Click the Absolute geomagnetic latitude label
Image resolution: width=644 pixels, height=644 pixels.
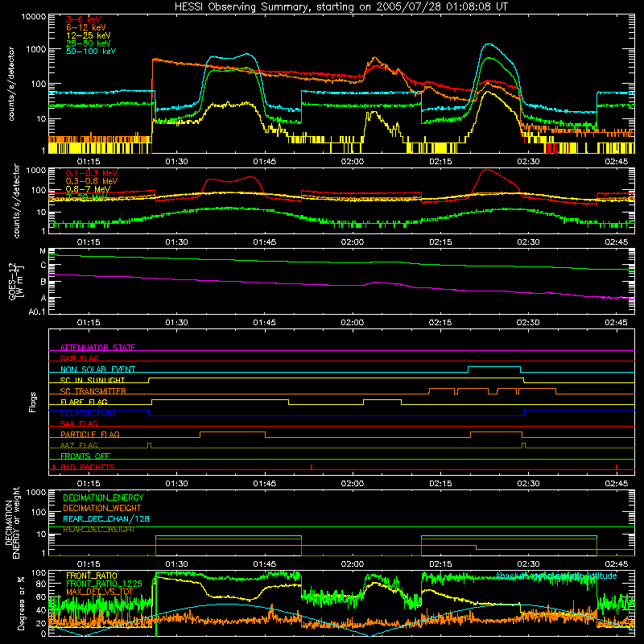[x=556, y=576]
